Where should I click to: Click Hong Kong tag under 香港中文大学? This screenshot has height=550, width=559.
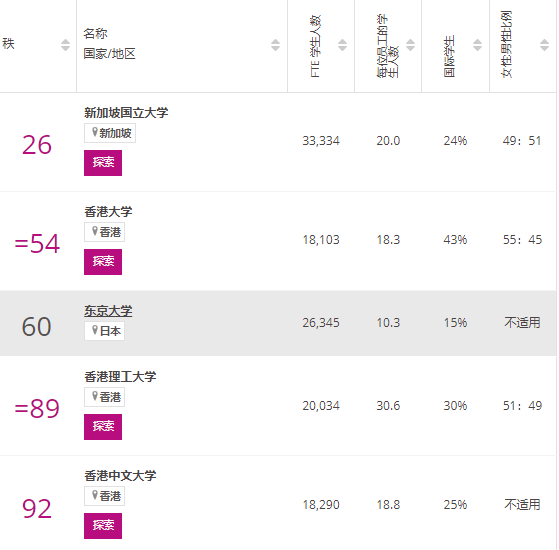click(x=104, y=496)
